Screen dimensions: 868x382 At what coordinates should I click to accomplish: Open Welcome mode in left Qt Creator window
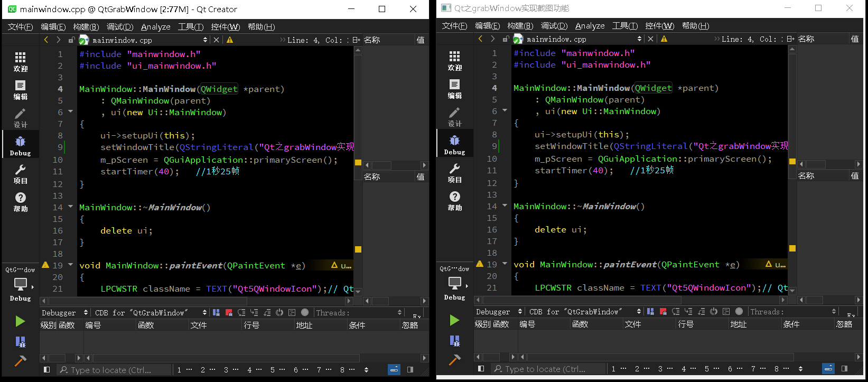(x=20, y=62)
